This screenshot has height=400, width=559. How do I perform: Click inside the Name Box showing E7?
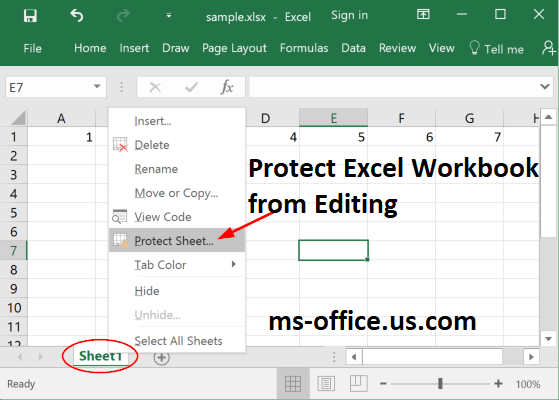pyautogui.click(x=48, y=87)
